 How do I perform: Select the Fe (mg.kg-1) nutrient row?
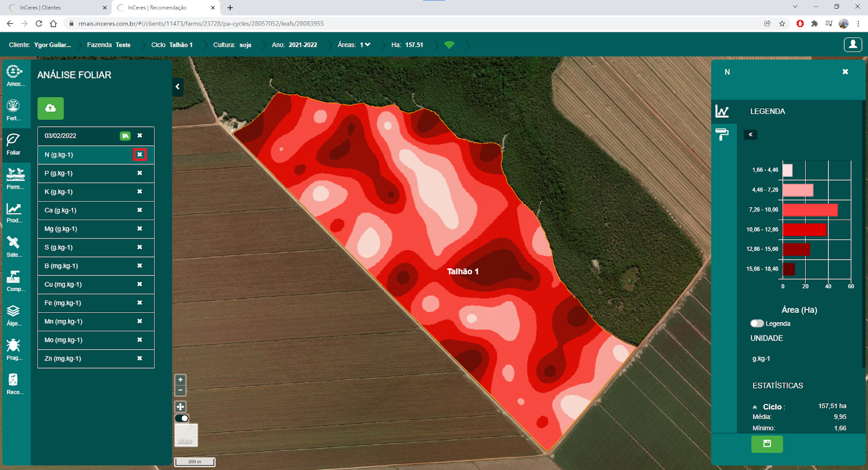96,303
